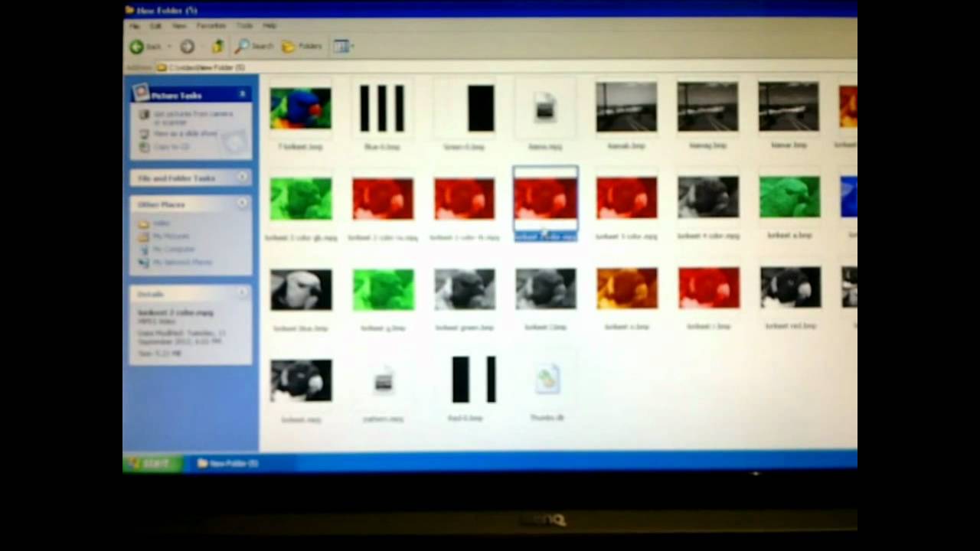This screenshot has height=551, width=980.
Task: Click Get pictures from camera or scanner
Action: pyautogui.click(x=192, y=117)
